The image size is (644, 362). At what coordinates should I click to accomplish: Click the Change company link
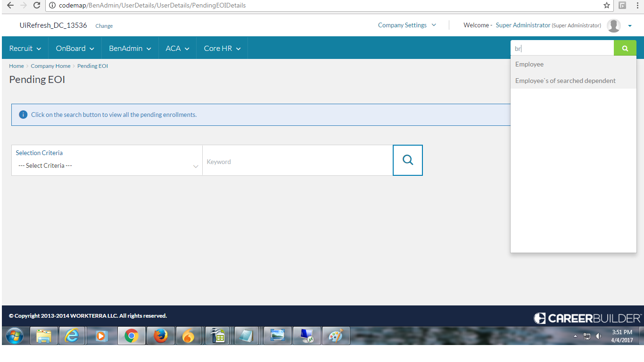pos(104,26)
